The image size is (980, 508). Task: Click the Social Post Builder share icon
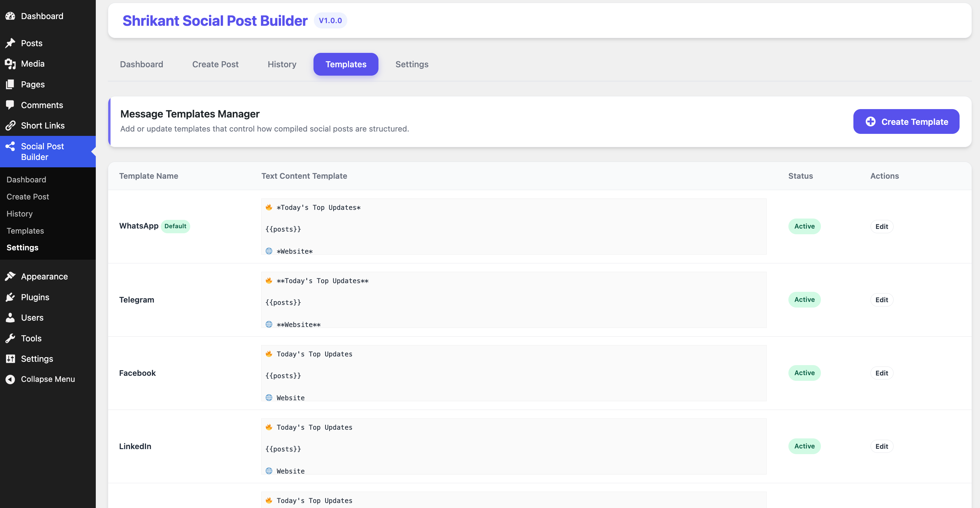[x=10, y=146]
